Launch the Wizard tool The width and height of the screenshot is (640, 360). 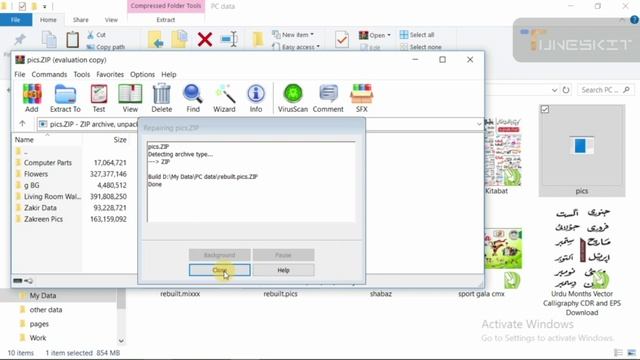[x=224, y=98]
